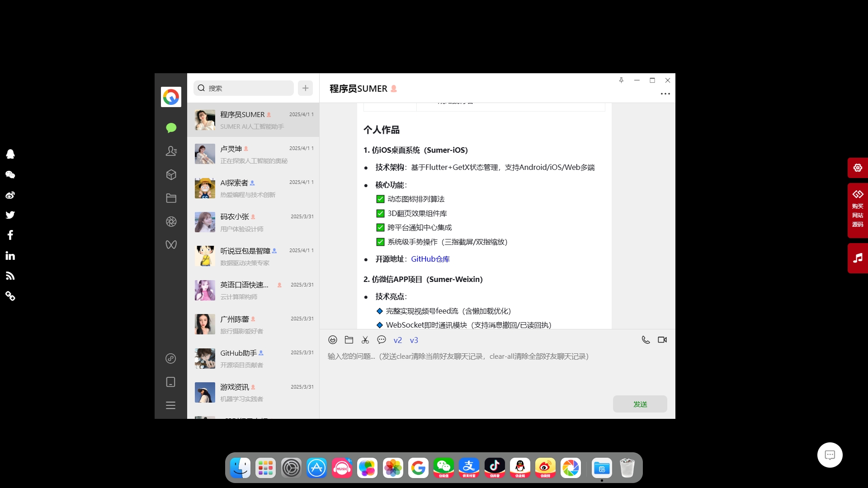Toggle the 动态图标排列算法 checkbox

click(380, 199)
